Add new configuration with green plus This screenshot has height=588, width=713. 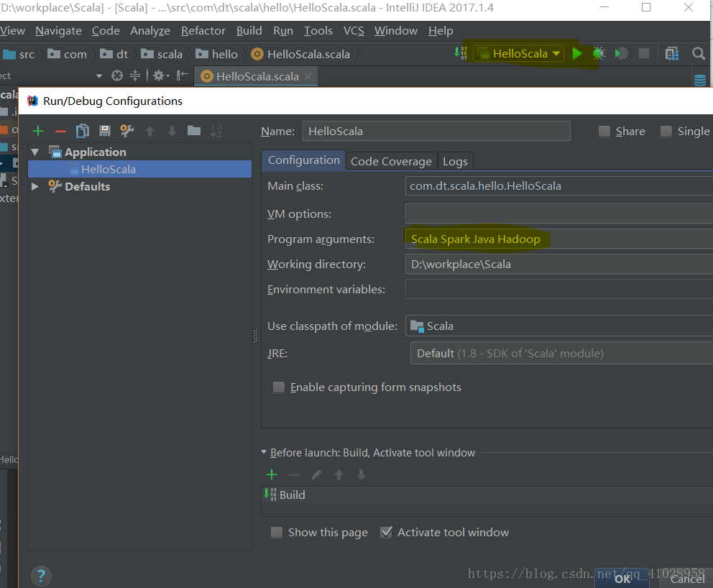click(x=38, y=132)
